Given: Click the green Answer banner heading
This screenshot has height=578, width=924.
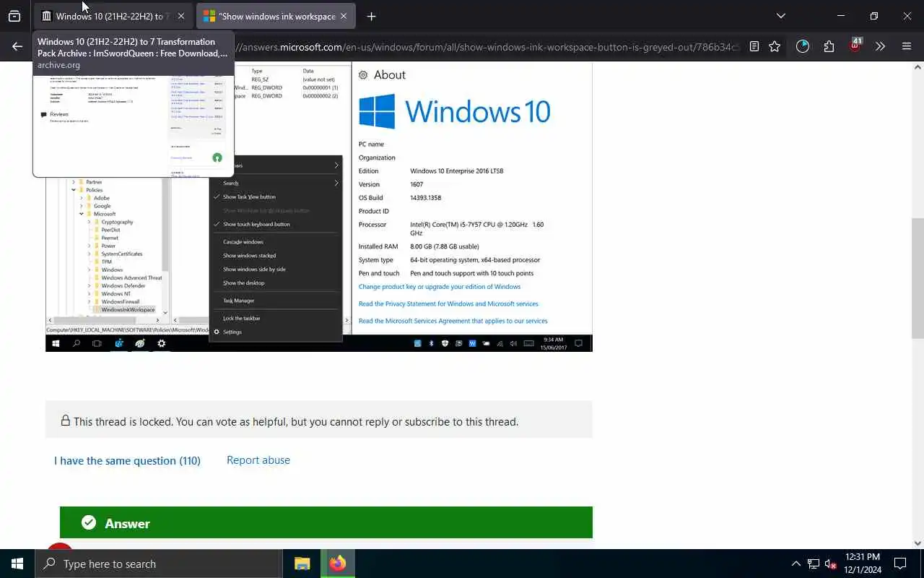Looking at the screenshot, I should click(x=326, y=522).
